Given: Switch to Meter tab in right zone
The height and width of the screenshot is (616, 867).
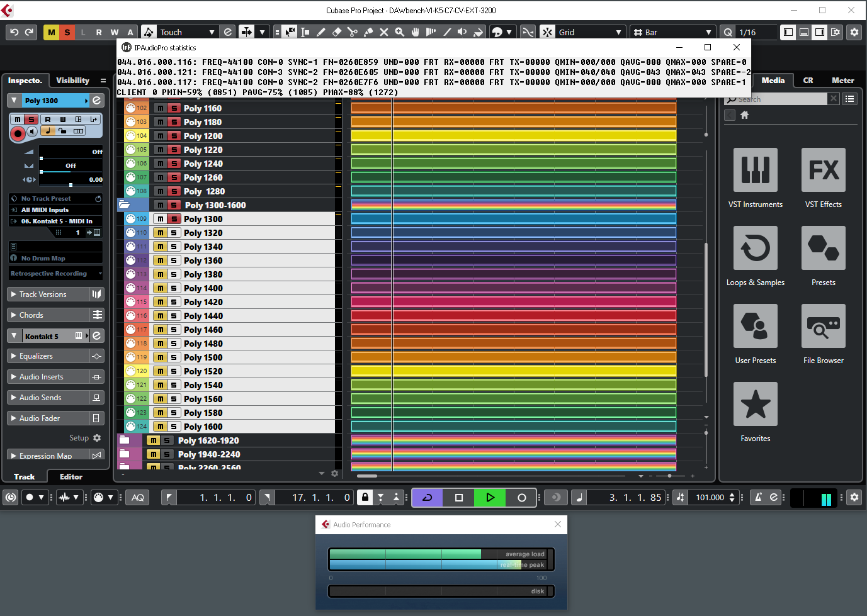Looking at the screenshot, I should pyautogui.click(x=843, y=81).
